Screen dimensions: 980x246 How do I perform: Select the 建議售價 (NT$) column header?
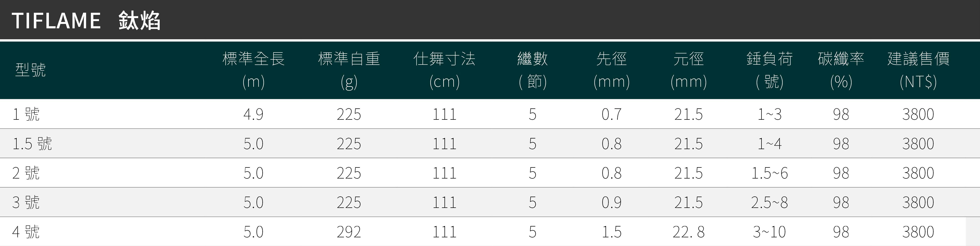[x=918, y=70]
